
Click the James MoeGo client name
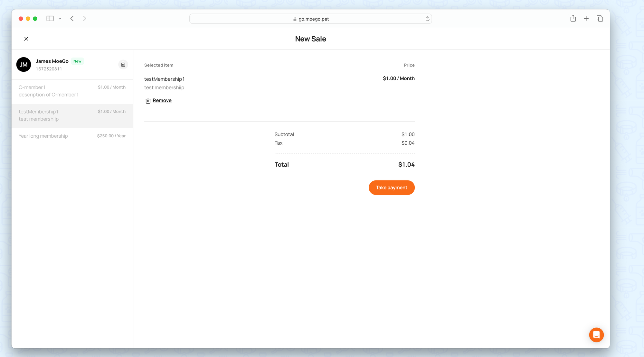[52, 61]
